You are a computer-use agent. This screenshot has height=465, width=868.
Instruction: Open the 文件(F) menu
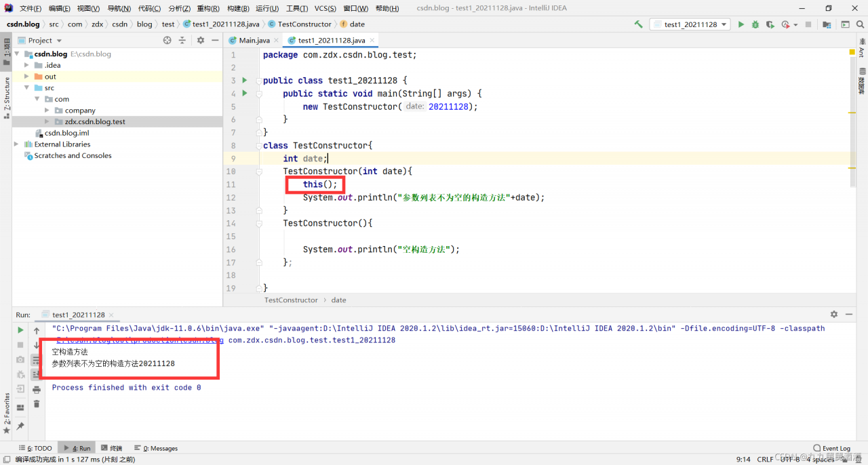(31, 8)
